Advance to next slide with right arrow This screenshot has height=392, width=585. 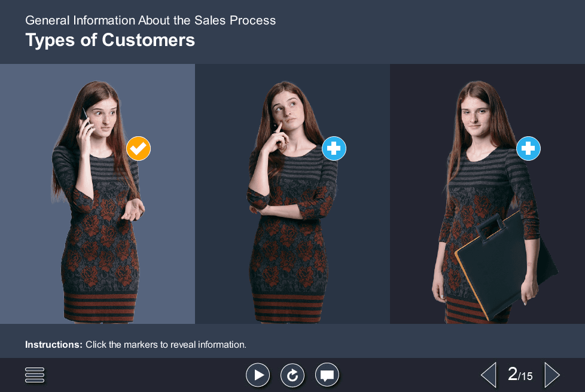[552, 375]
